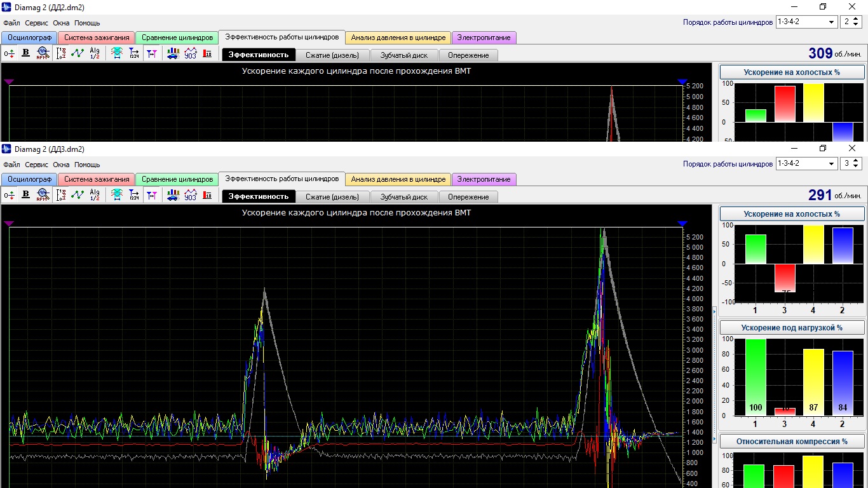Select Сжатие (дизель) sub-tab in ДД2
The height and width of the screenshot is (488, 868).
click(332, 55)
